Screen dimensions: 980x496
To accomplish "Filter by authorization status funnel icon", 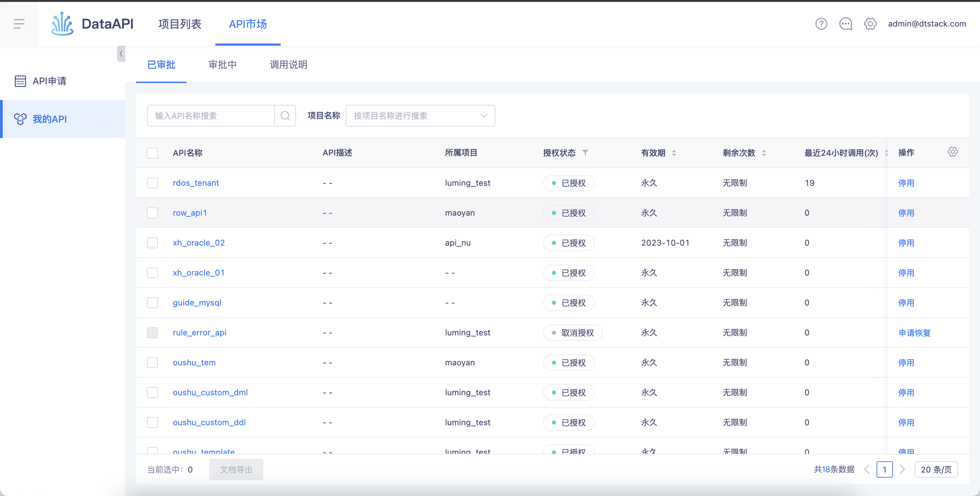I will 585,153.
